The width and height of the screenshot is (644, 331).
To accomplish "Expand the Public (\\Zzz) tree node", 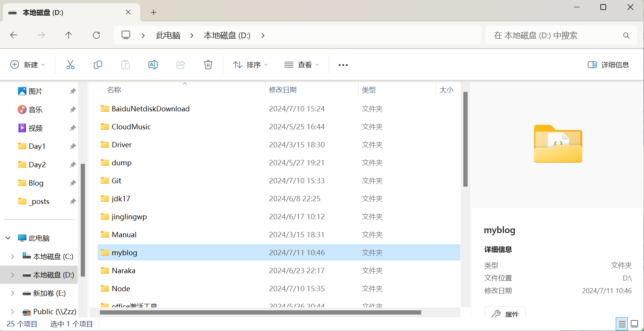I will 13,311.
